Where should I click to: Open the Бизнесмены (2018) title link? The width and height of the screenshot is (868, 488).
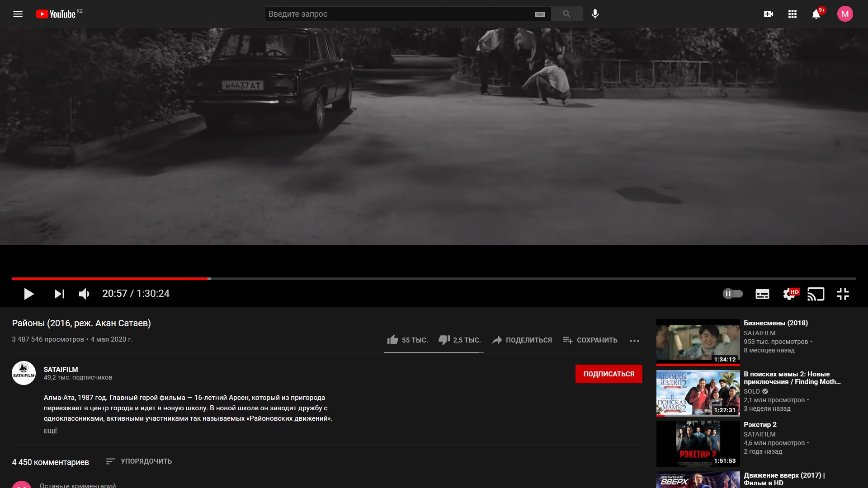pyautogui.click(x=776, y=323)
